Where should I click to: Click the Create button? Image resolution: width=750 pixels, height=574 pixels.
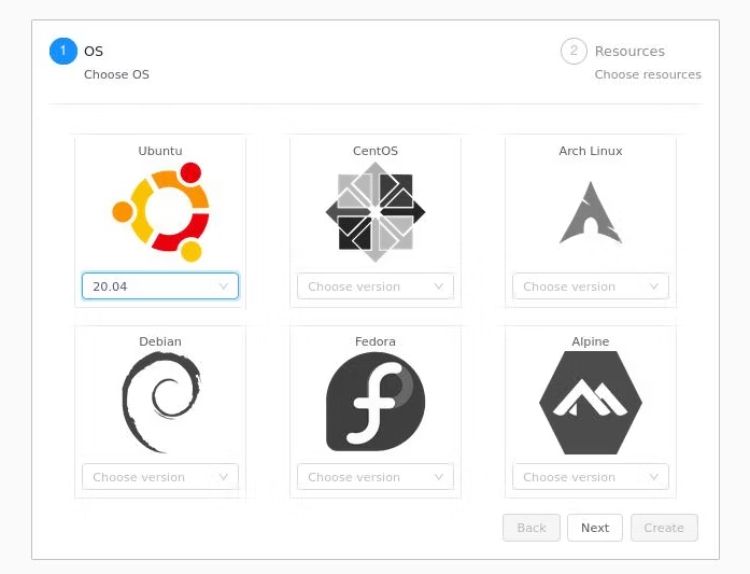coord(664,528)
